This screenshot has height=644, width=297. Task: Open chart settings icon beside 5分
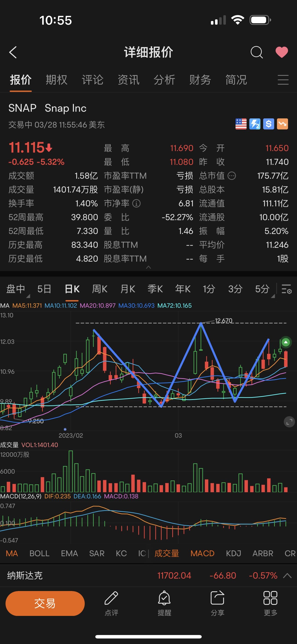tap(286, 289)
